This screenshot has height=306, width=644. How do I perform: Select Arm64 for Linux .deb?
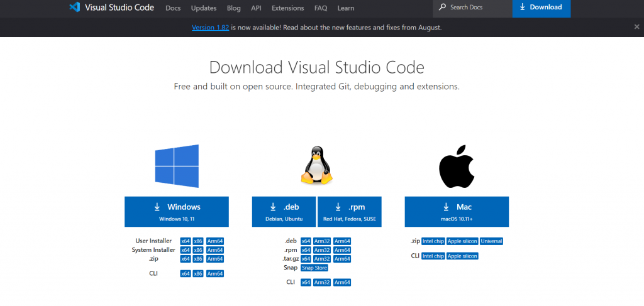coord(342,241)
